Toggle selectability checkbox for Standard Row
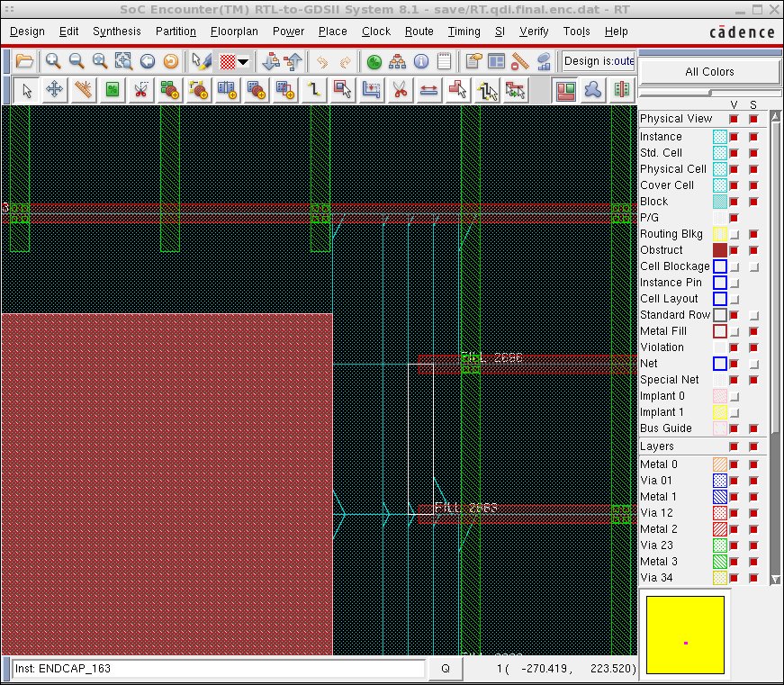This screenshot has width=784, height=685. tap(754, 315)
